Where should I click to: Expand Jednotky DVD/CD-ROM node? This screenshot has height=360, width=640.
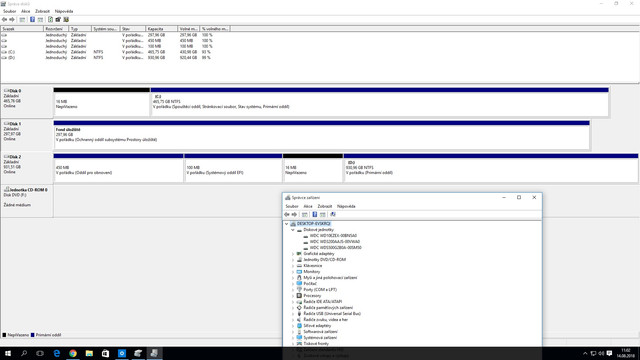coord(293,260)
